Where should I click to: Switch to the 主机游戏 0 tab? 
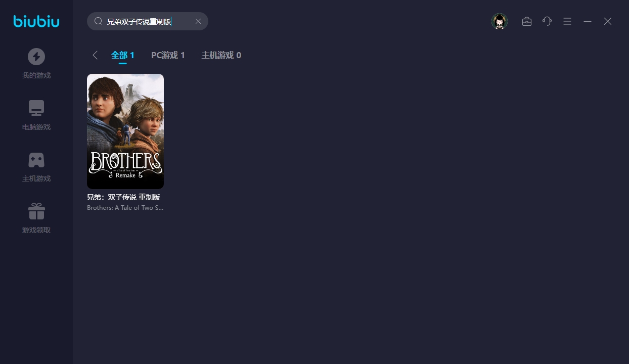(221, 55)
